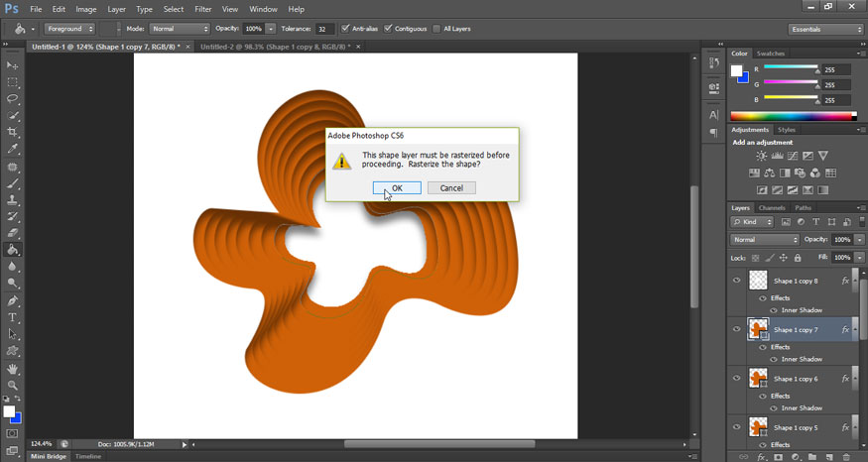Toggle the Anti-alias checkbox

coord(345,28)
